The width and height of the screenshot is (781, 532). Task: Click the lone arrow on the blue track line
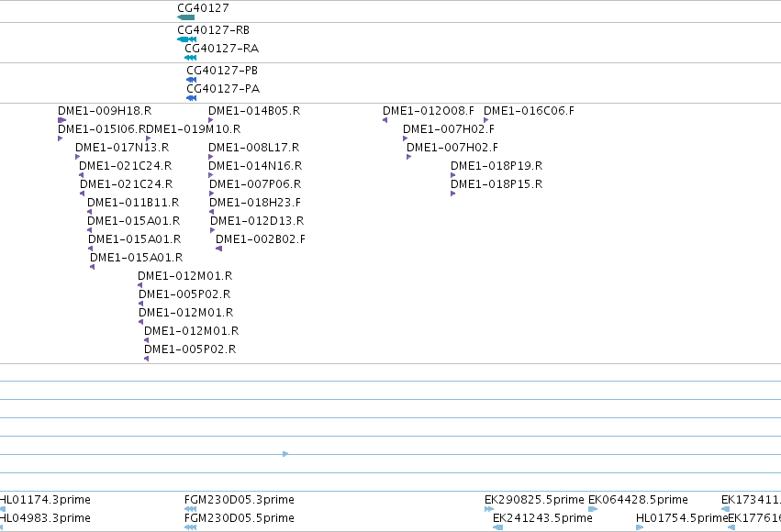point(285,454)
